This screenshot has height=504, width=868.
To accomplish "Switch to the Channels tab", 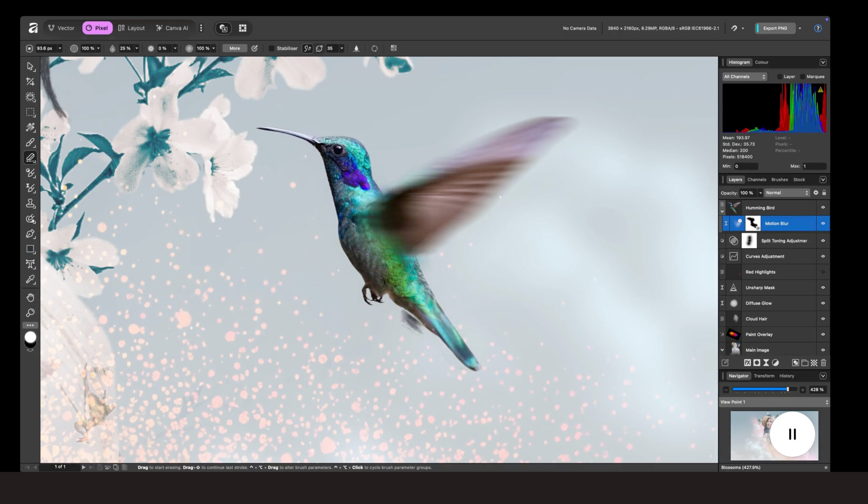I will [757, 179].
